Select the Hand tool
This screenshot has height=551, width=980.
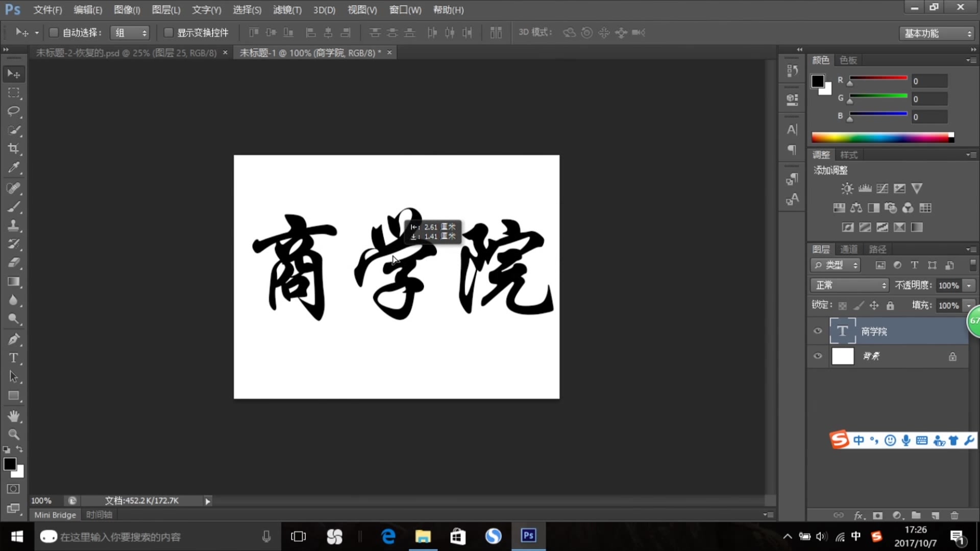(14, 416)
